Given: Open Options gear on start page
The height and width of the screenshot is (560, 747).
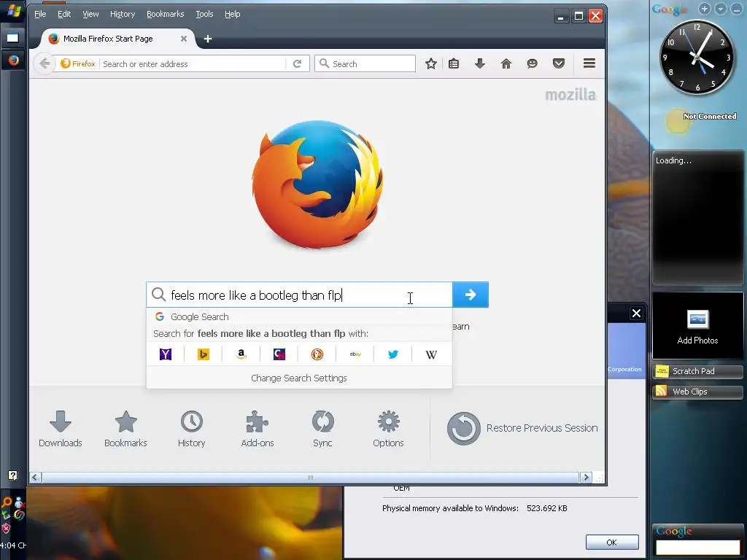Looking at the screenshot, I should pyautogui.click(x=388, y=429).
